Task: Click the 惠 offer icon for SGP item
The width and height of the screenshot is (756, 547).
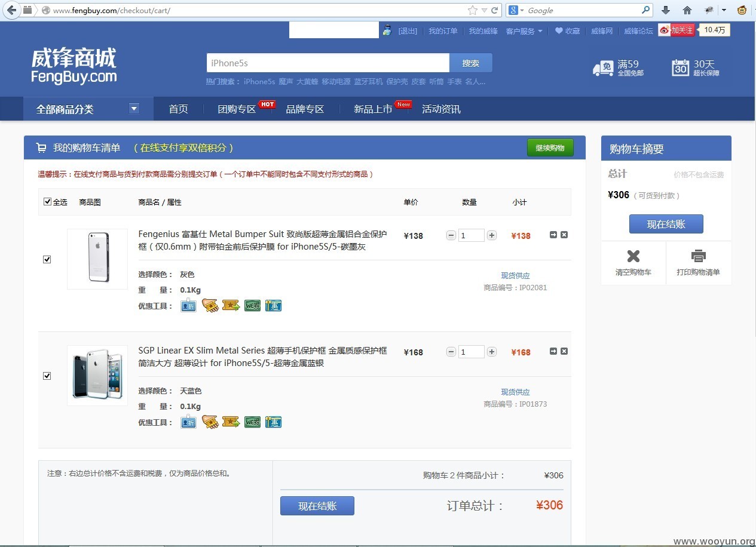Action: click(273, 422)
